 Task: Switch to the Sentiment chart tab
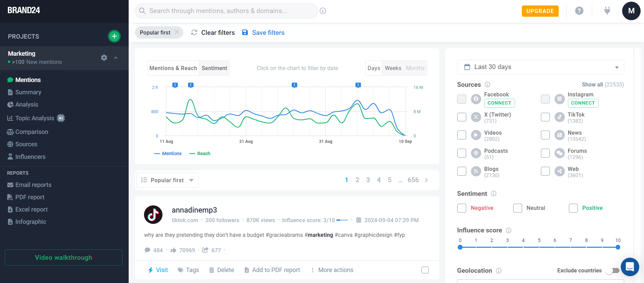coord(214,68)
